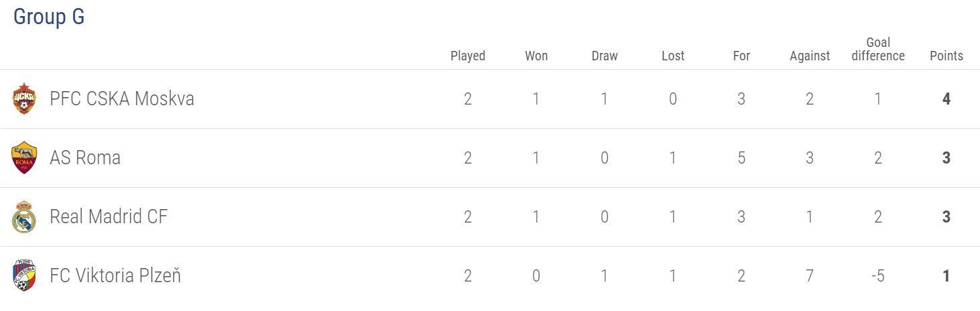This screenshot has width=980, height=311.
Task: Sort by the Goal difference column header
Action: click(x=878, y=50)
